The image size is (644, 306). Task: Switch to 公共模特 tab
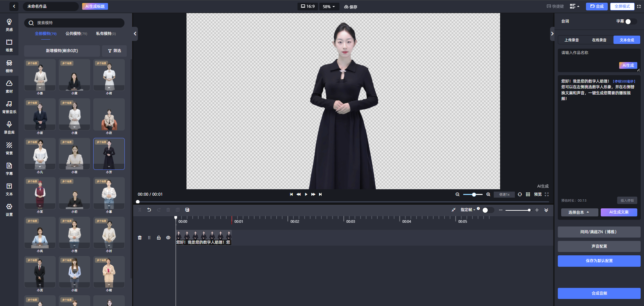click(76, 34)
